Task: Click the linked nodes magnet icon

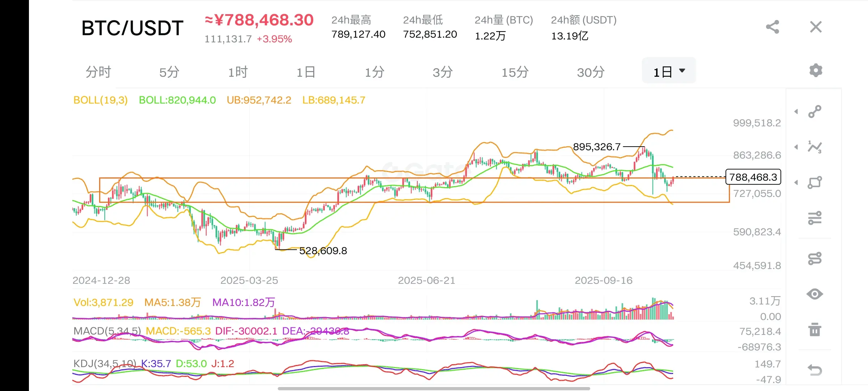Action: tap(815, 258)
